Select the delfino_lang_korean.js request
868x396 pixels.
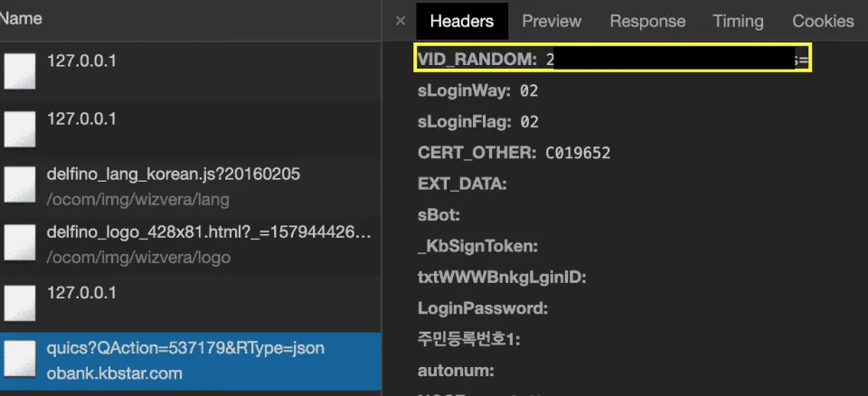[x=191, y=186]
